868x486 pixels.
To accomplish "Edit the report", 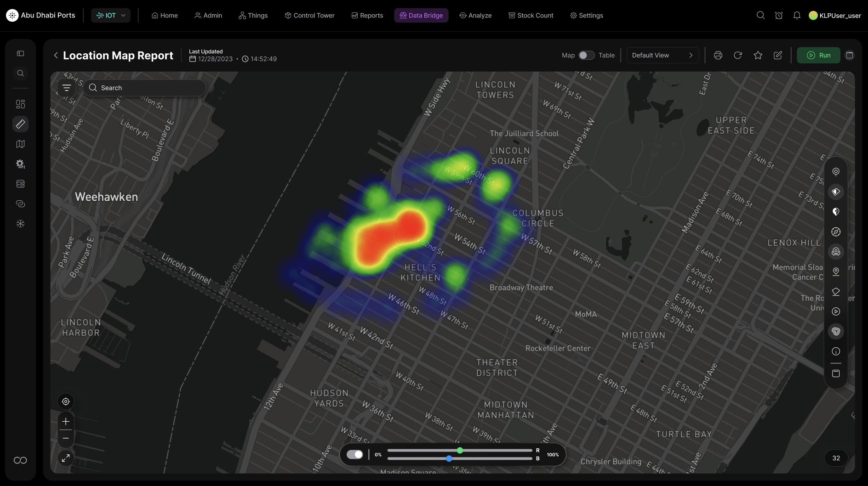I will coord(778,55).
